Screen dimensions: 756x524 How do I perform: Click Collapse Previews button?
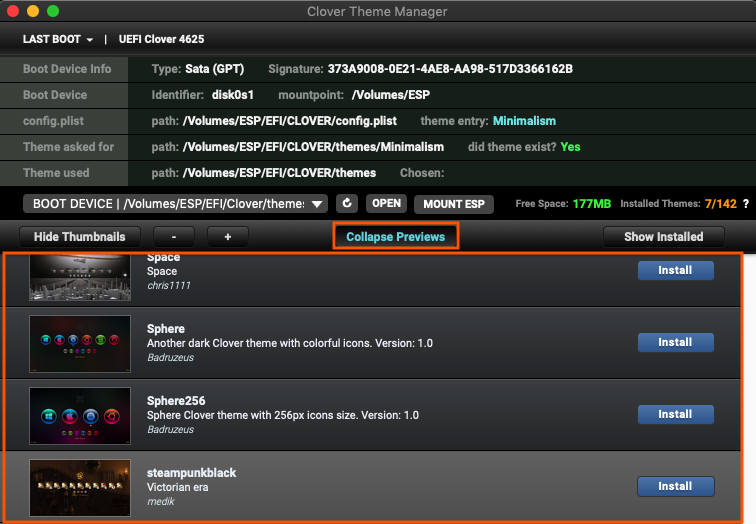click(x=395, y=237)
